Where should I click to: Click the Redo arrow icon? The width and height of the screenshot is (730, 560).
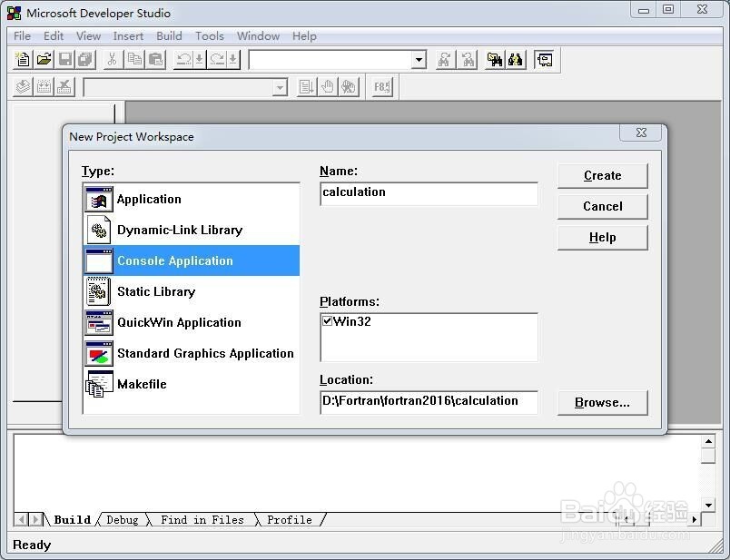pyautogui.click(x=217, y=60)
